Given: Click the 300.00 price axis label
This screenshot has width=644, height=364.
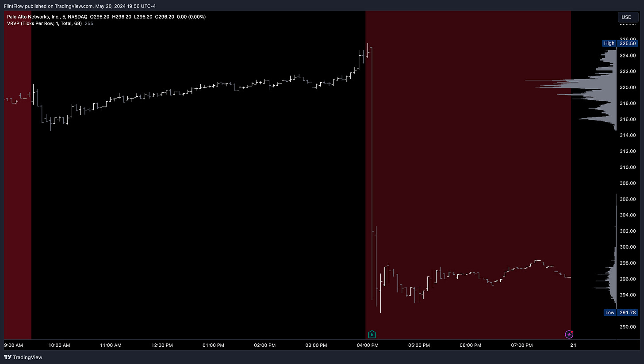Looking at the screenshot, I should [x=628, y=247].
